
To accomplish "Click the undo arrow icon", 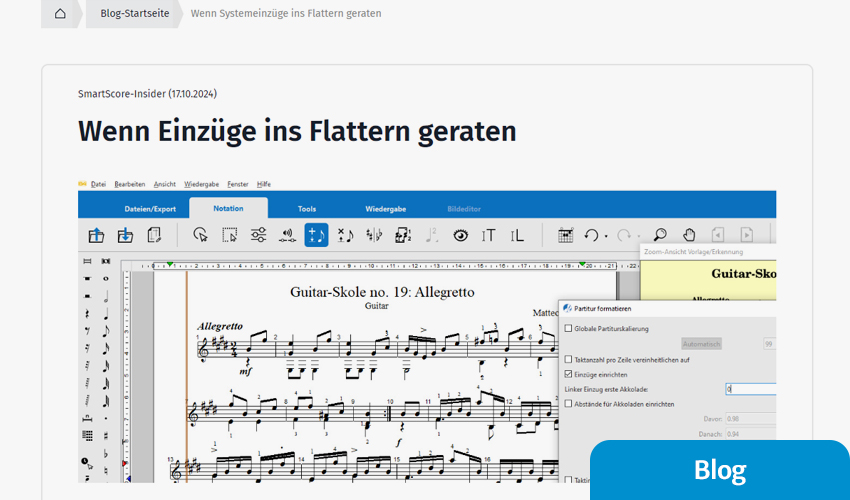I will point(592,236).
